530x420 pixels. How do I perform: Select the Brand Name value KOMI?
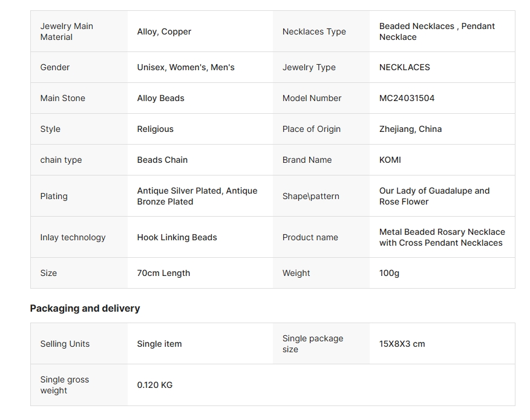click(390, 160)
